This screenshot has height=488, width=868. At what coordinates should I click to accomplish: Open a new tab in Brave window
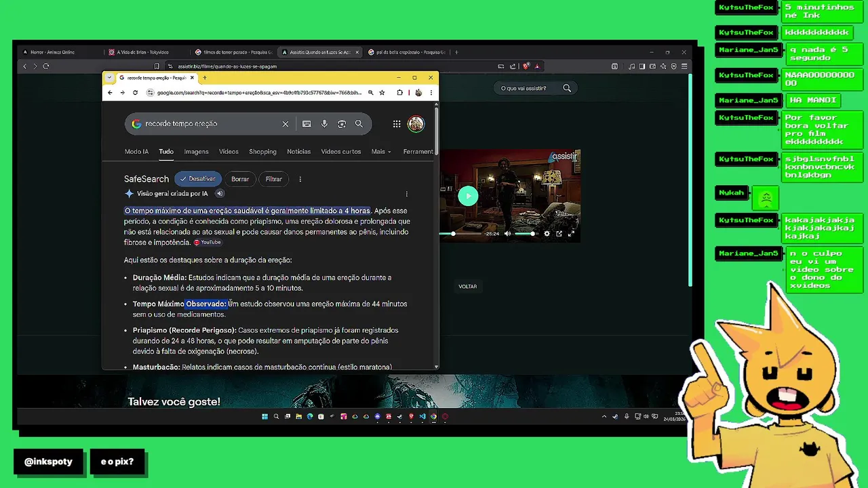click(456, 52)
